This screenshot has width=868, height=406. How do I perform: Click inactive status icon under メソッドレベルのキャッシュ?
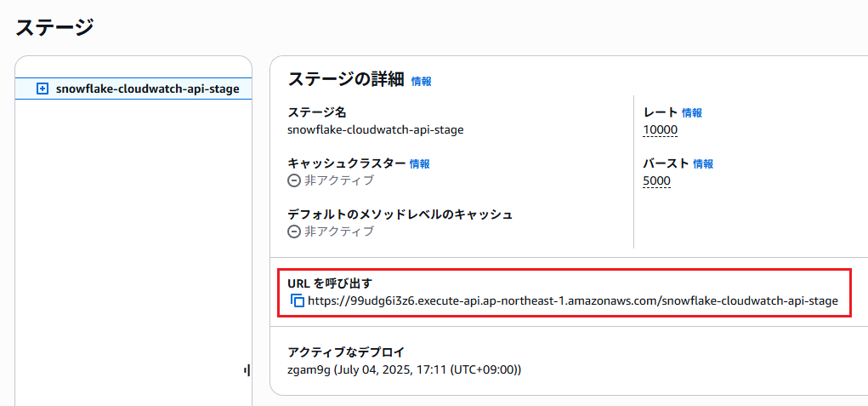294,232
